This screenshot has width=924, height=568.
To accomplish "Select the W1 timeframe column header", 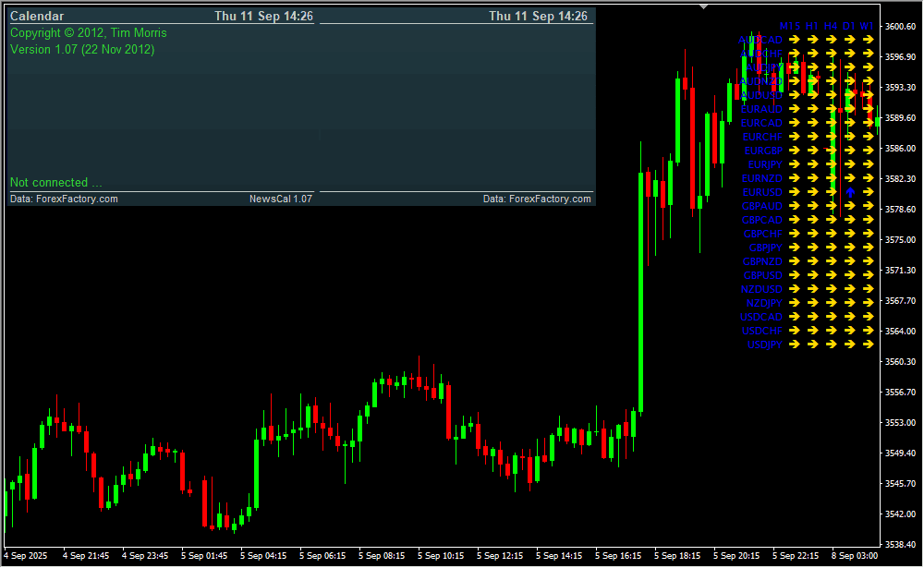I will (867, 27).
